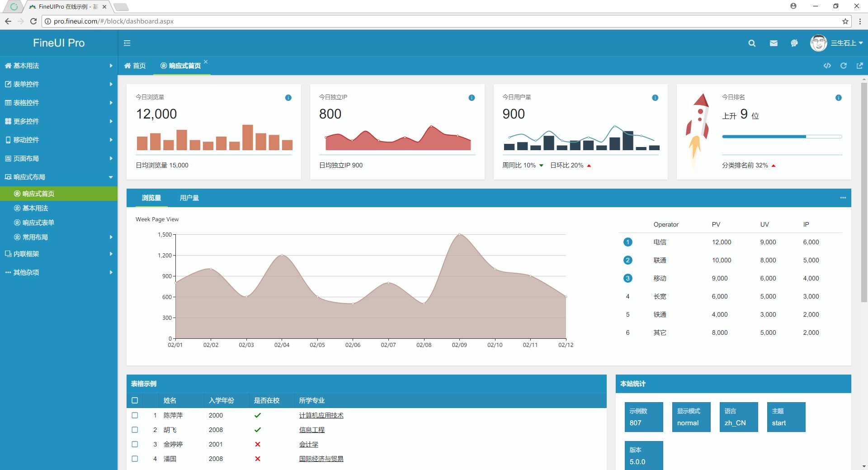
Task: Open the 信息工程 link
Action: pos(311,430)
